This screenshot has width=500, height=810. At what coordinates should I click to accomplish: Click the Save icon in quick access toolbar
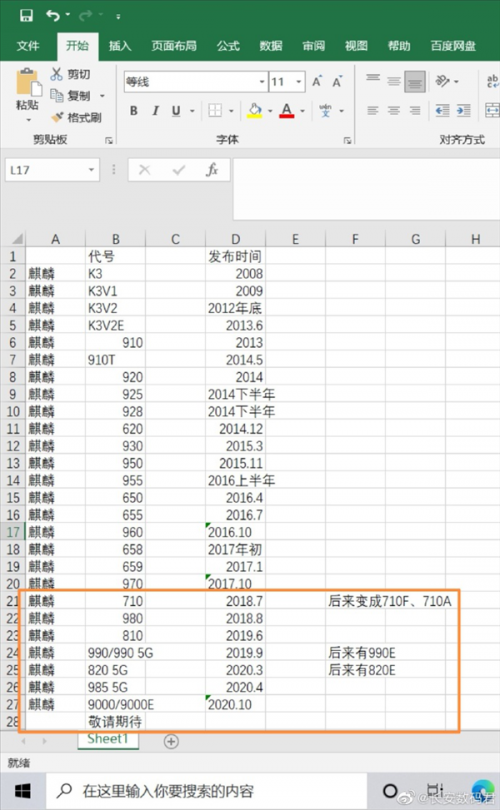coord(26,15)
